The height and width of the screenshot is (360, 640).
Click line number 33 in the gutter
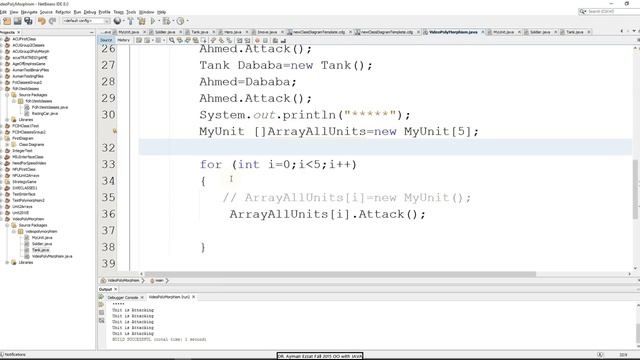[x=108, y=164]
